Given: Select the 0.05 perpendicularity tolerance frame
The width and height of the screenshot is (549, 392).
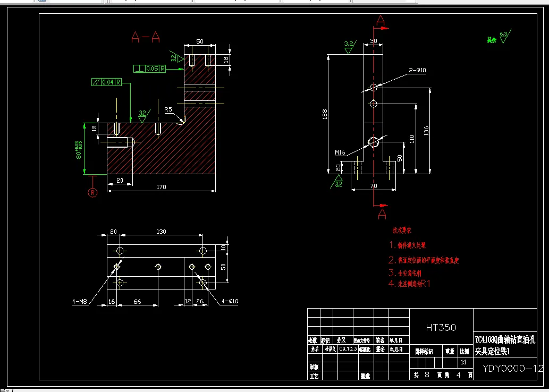Looking at the screenshot, I should 149,69.
